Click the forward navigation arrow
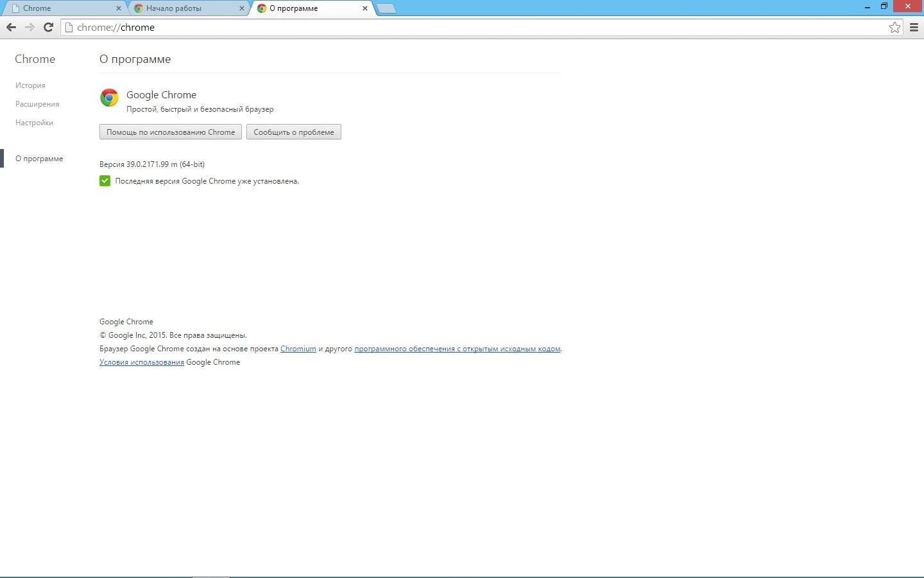This screenshot has height=578, width=924. point(30,27)
